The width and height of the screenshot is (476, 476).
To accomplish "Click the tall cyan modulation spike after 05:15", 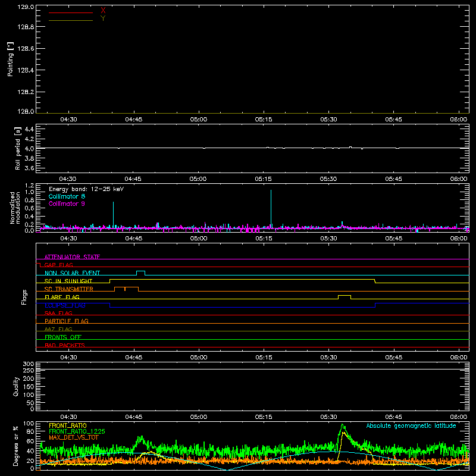I will pos(271,209).
